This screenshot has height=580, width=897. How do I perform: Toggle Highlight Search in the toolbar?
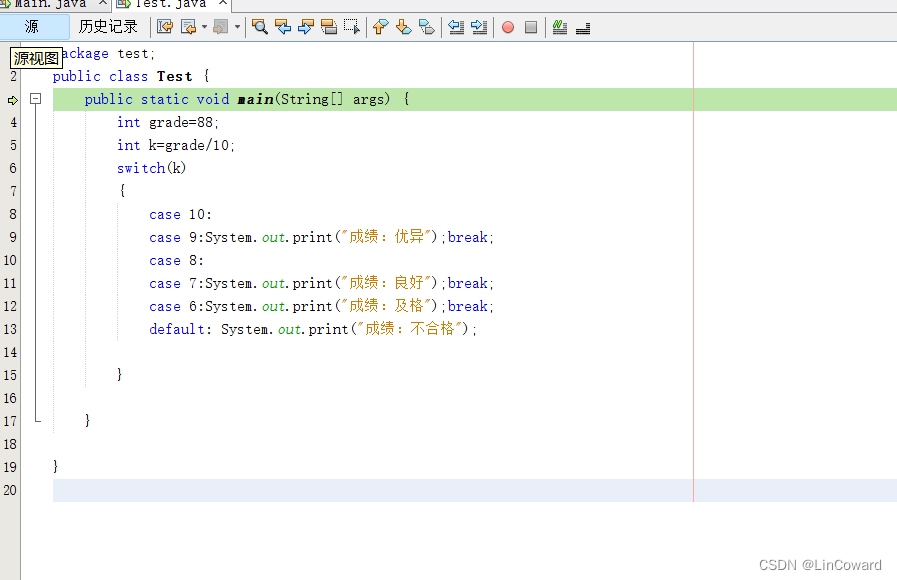(328, 27)
